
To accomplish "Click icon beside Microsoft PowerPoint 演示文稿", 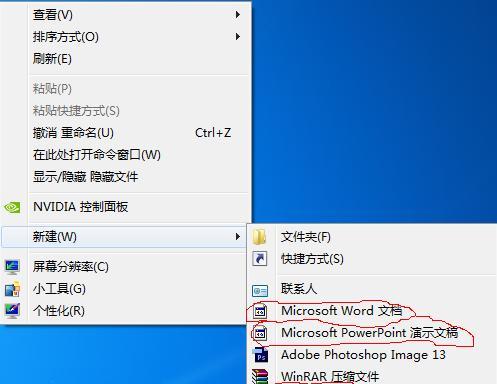I will coord(260,333).
